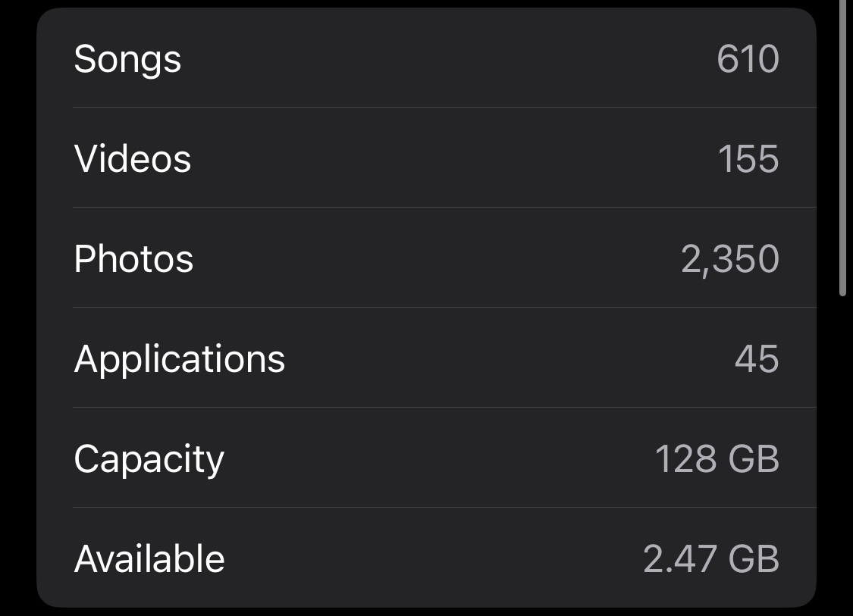Click the divider between Capacity and Available
The image size is (853, 616).
[x=444, y=507]
